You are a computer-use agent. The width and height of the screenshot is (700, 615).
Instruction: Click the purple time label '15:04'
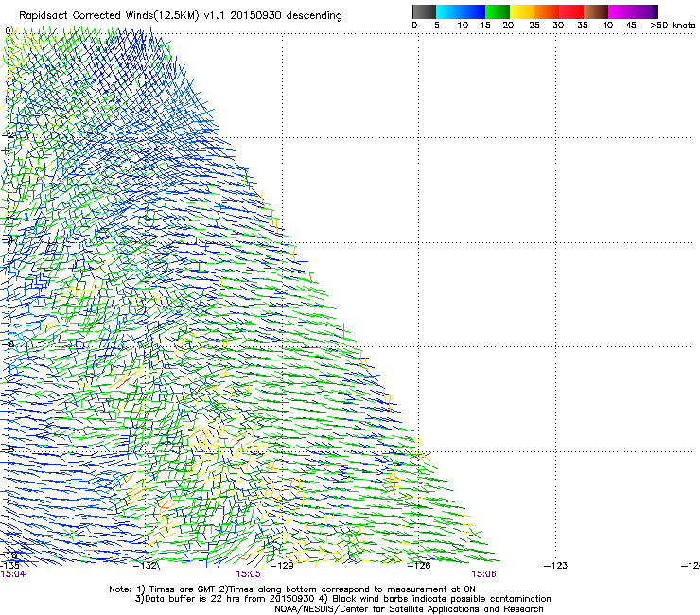[x=13, y=574]
